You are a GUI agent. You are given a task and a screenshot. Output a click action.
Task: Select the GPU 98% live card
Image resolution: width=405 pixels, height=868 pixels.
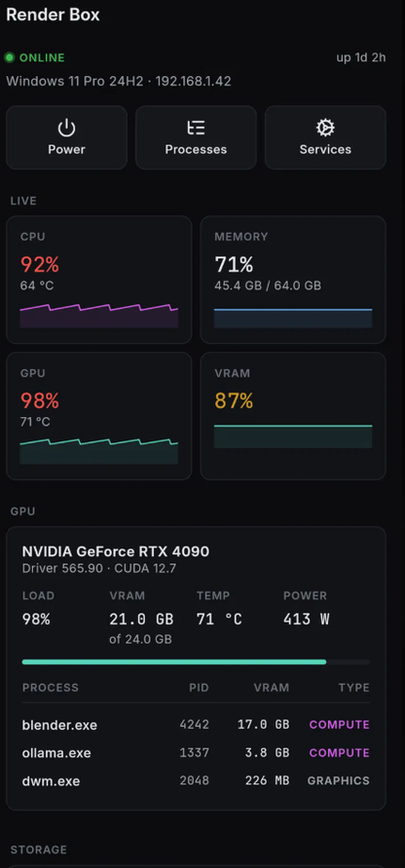pos(99,416)
